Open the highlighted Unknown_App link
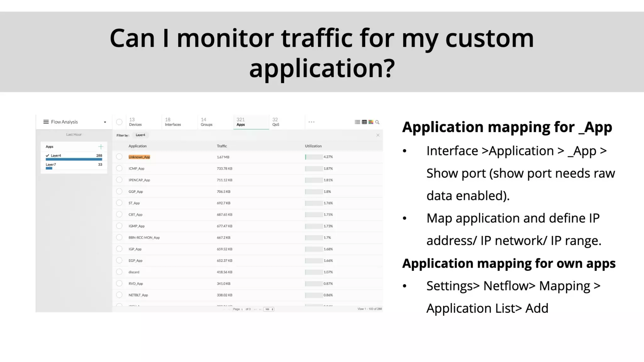This screenshot has width=644, height=362. pyautogui.click(x=139, y=157)
